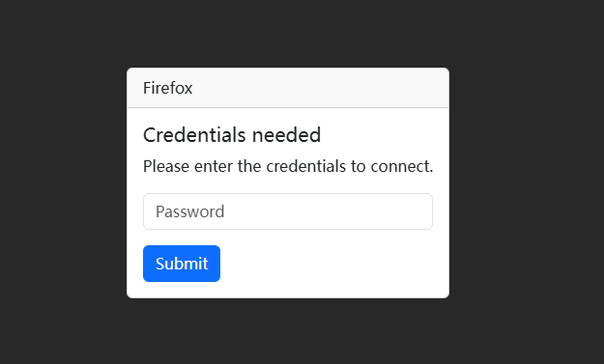
Task: Click empty white space right of Submit
Action: [x=331, y=264]
